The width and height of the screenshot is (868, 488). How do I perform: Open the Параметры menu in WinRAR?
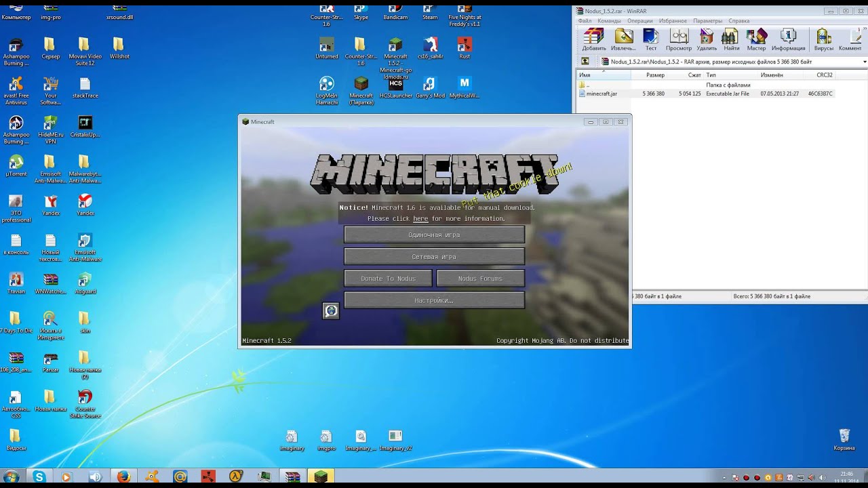(707, 21)
